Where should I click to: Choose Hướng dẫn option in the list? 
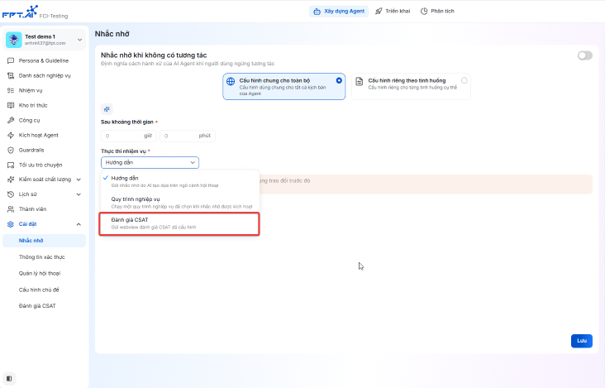click(x=180, y=181)
